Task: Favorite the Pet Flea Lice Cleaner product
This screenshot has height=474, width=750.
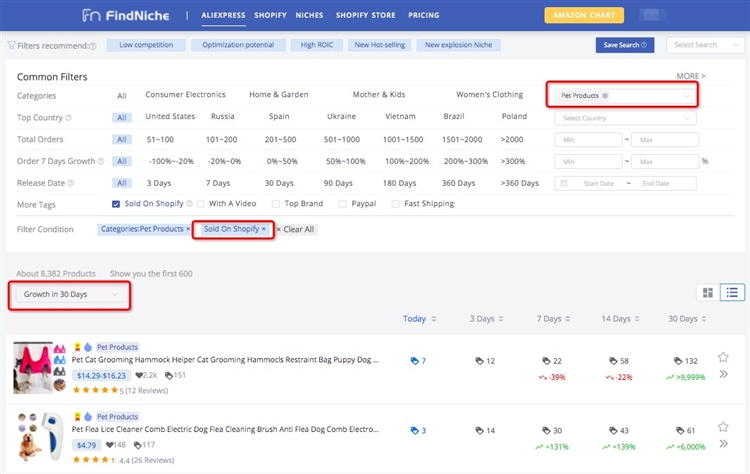Action: 723,428
